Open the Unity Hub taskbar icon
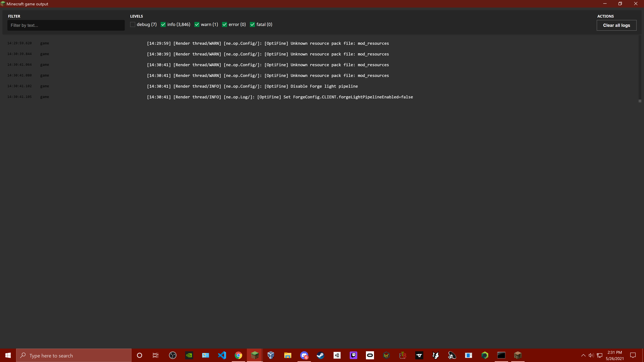 point(337,355)
